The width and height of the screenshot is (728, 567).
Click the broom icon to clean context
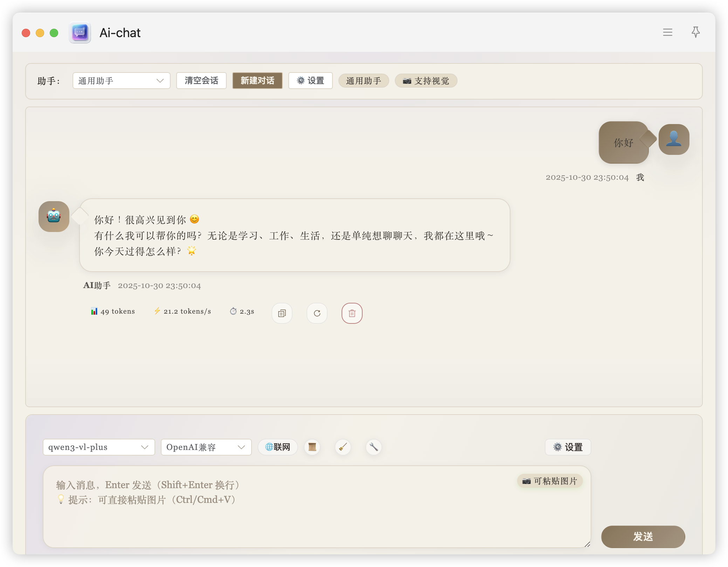click(343, 447)
